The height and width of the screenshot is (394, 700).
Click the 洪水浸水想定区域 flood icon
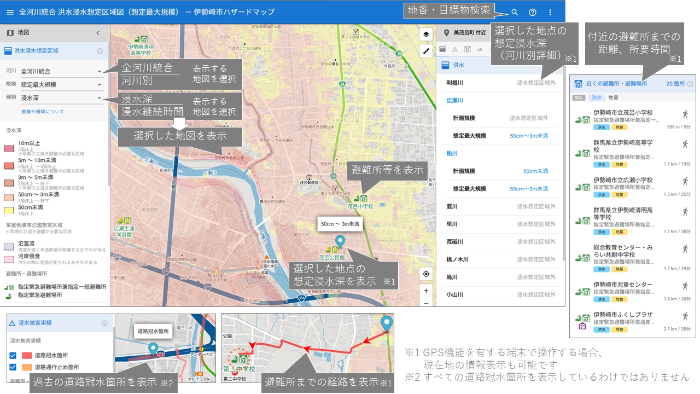[x=8, y=51]
